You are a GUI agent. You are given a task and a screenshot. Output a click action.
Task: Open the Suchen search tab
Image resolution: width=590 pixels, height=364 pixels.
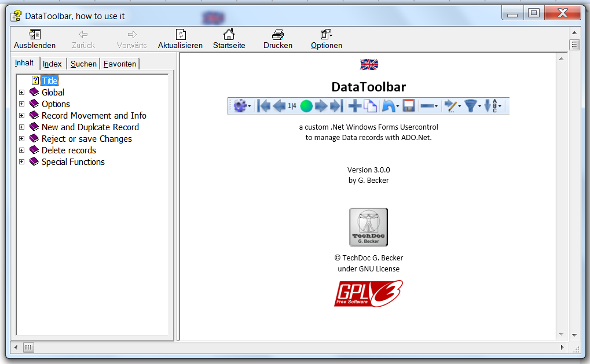click(83, 64)
